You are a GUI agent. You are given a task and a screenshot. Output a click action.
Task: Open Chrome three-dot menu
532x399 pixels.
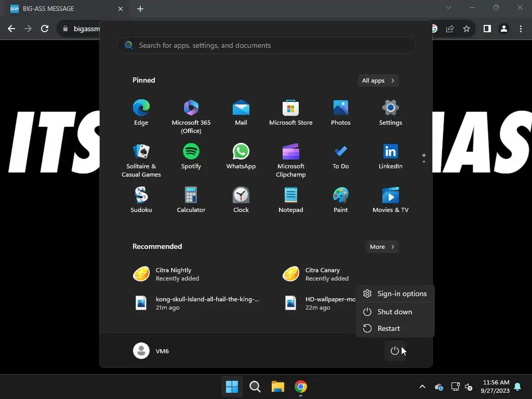coord(521,29)
